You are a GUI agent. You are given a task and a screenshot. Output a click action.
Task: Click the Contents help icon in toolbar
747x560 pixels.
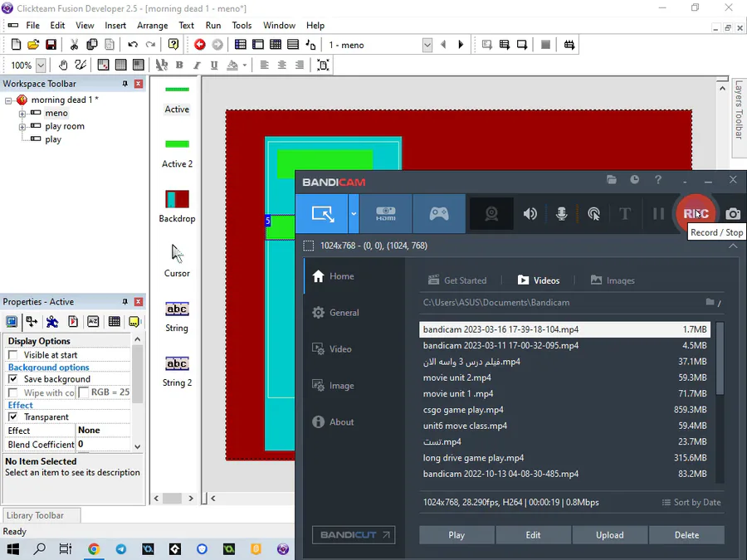tap(173, 45)
